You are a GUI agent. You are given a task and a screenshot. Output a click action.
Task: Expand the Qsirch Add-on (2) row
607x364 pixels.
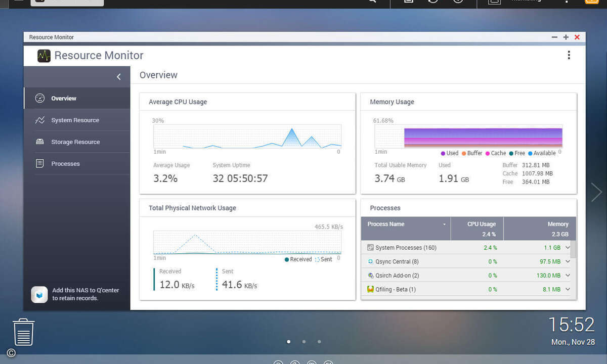pyautogui.click(x=568, y=276)
